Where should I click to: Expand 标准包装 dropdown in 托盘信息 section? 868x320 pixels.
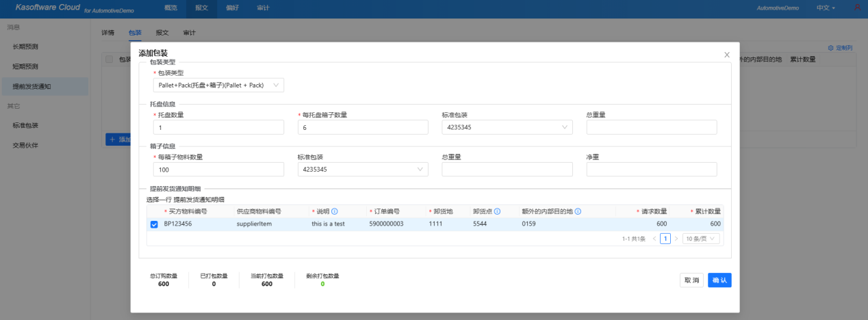[507, 127]
